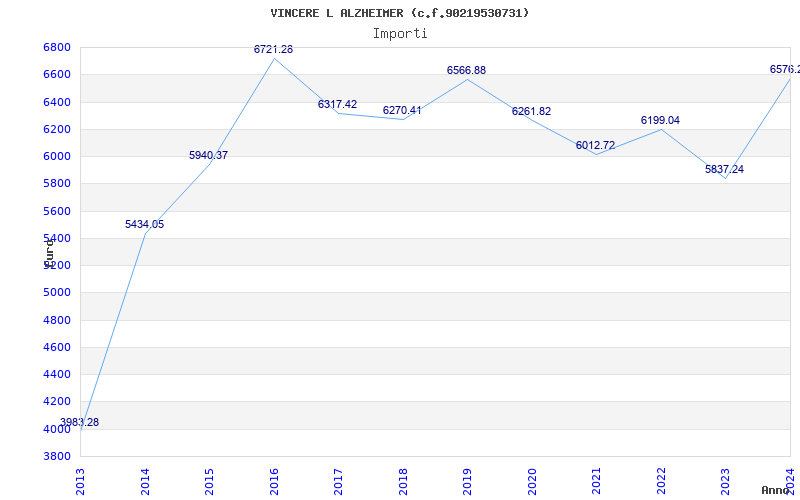Screen dimensions: 800x500
Task: Click the 4200 y-axis tick label
Action: click(57, 402)
